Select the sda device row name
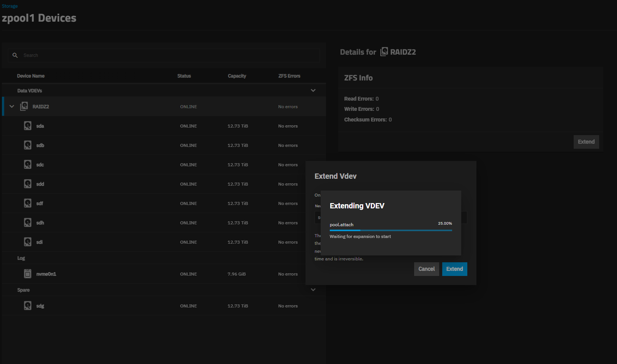Viewport: 617px width, 364px height. pos(40,126)
